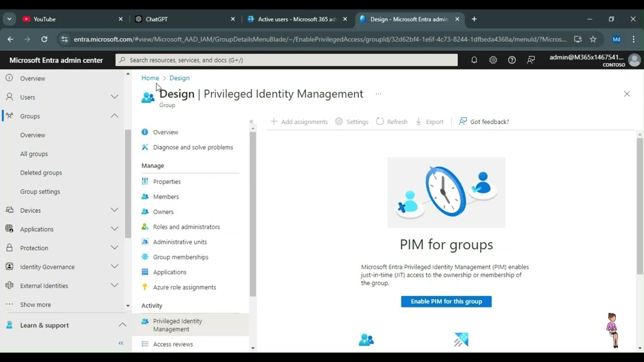Open a new browser tab
Image resolution: width=644 pixels, height=362 pixels.
coord(474,19)
